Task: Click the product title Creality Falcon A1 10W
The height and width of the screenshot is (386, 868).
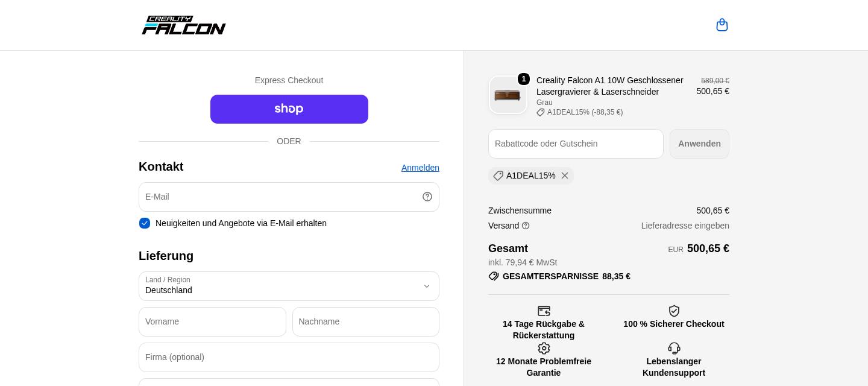Action: click(x=610, y=86)
